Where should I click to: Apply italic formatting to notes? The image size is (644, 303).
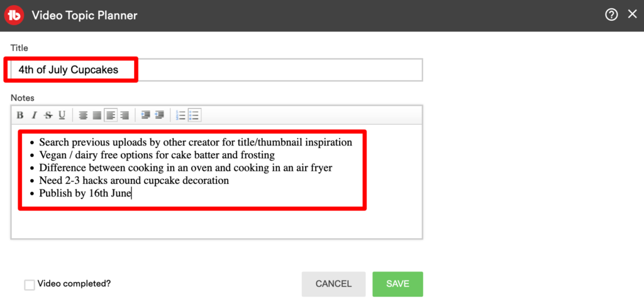[34, 115]
